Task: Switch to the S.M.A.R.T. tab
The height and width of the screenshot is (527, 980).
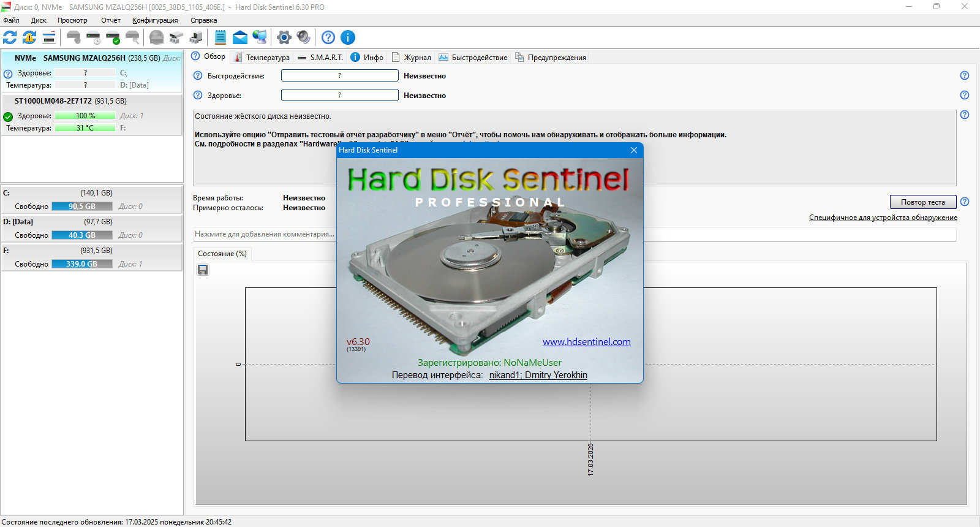Action: point(321,58)
